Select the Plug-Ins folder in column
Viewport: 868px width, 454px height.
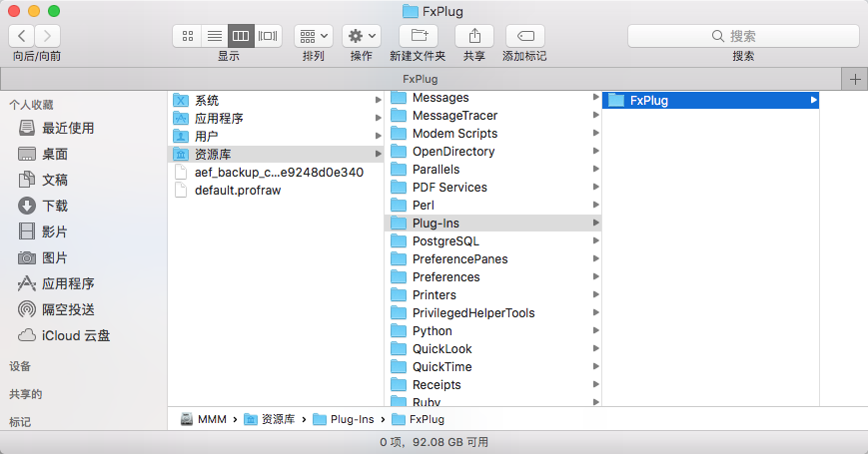[x=492, y=224]
